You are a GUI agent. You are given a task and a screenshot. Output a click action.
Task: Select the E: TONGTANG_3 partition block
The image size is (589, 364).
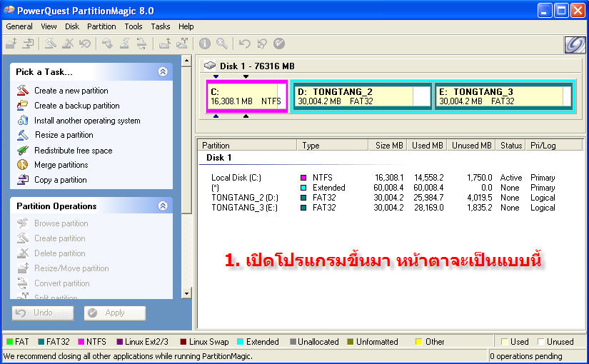pos(503,96)
